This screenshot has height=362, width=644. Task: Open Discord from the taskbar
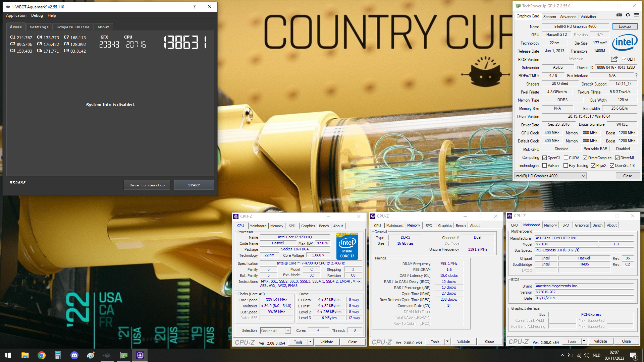coord(74,355)
